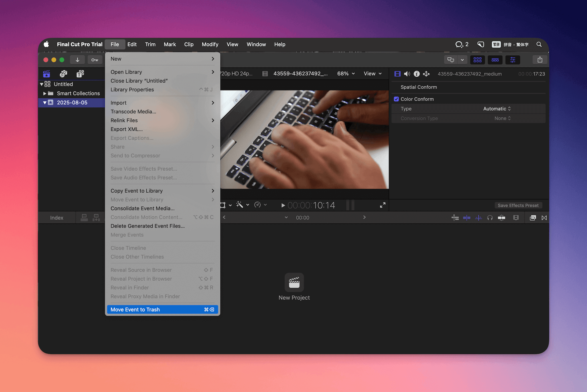This screenshot has width=587, height=392.
Task: Click the secondary display layout icon
Action: point(451,60)
